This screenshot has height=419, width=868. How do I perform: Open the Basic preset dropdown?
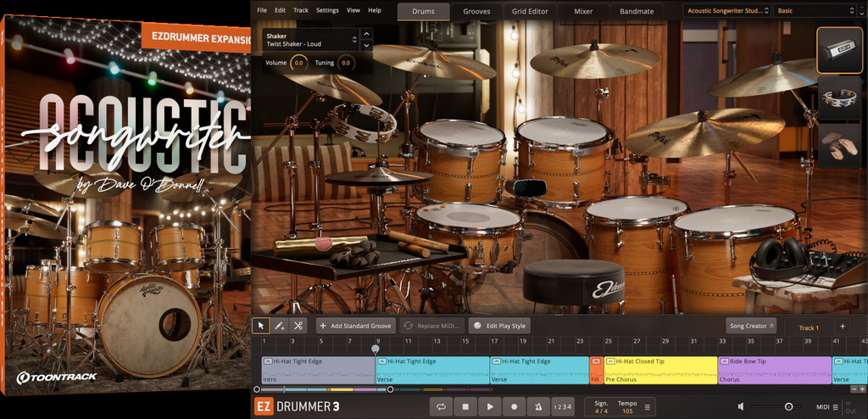coord(816,10)
